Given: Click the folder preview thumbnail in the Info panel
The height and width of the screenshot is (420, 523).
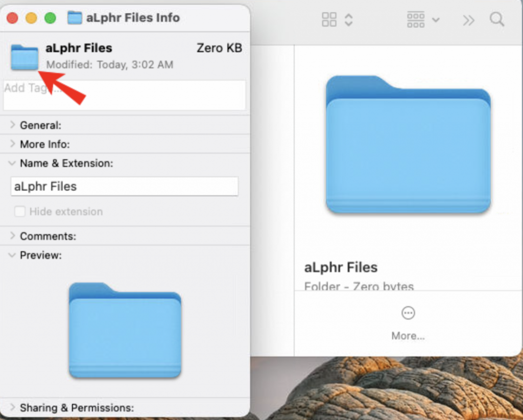Looking at the screenshot, I should click(124, 330).
